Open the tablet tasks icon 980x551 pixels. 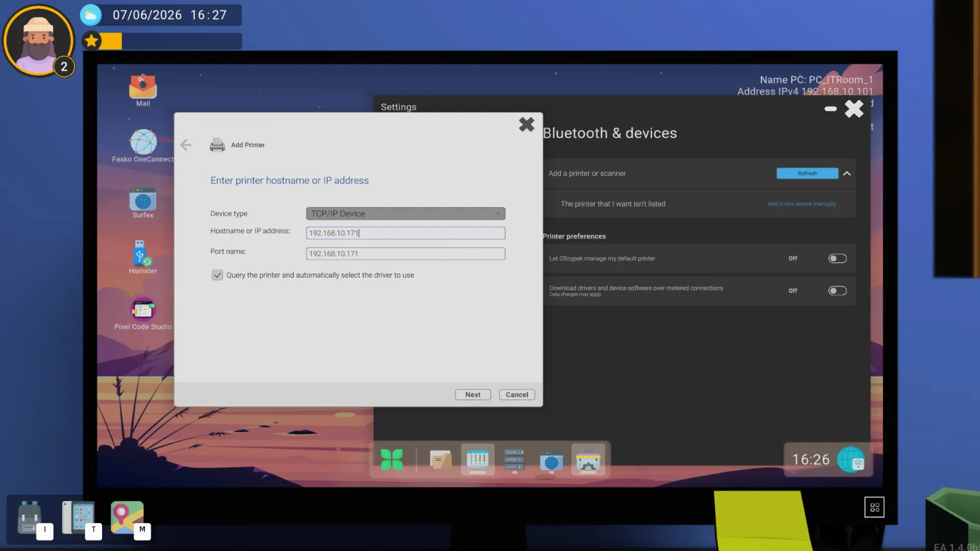[78, 517]
